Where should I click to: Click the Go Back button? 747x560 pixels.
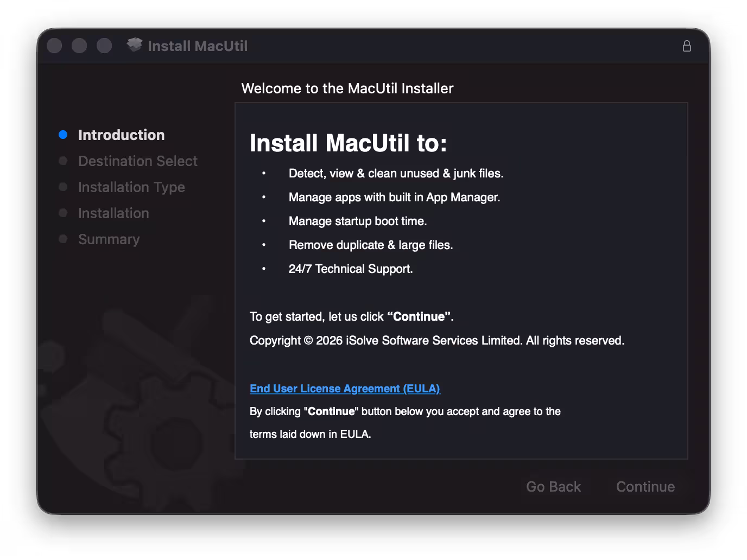click(x=553, y=487)
